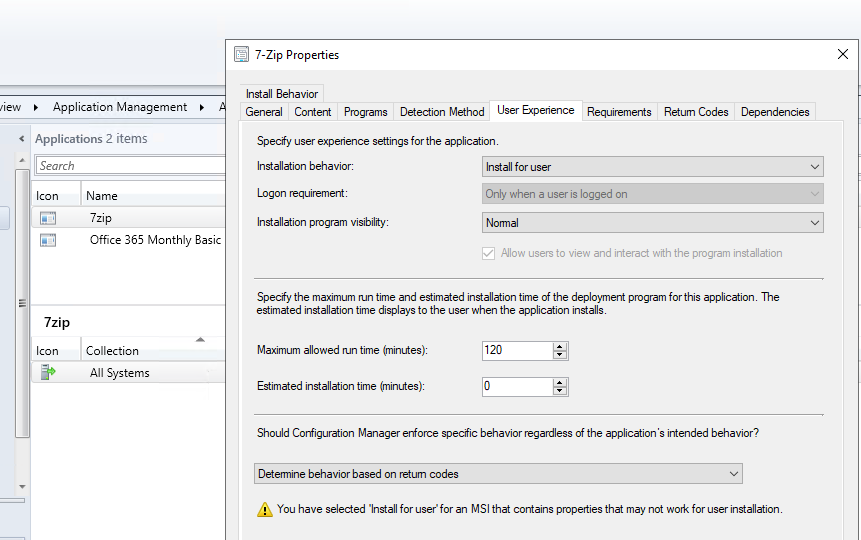The width and height of the screenshot is (861, 540).
Task: Click the Office 365 Monthly Basic row icon
Action: click(x=48, y=240)
